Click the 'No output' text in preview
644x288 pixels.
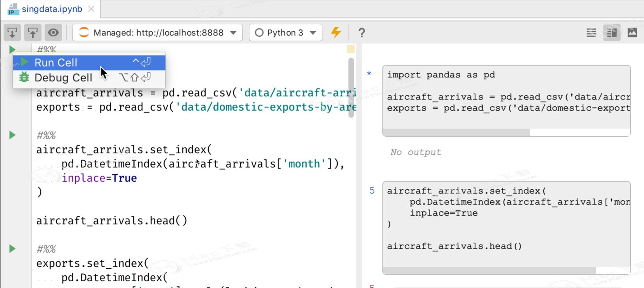pyautogui.click(x=416, y=152)
